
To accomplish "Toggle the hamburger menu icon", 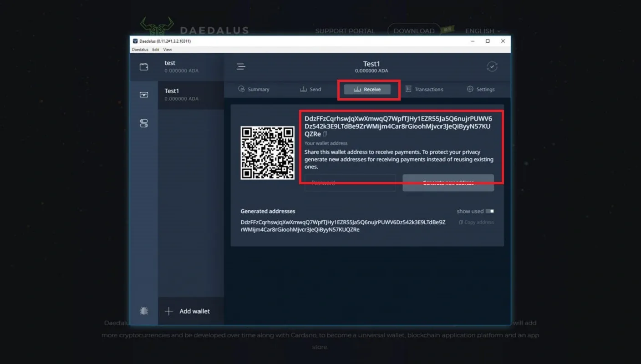I will tap(241, 67).
